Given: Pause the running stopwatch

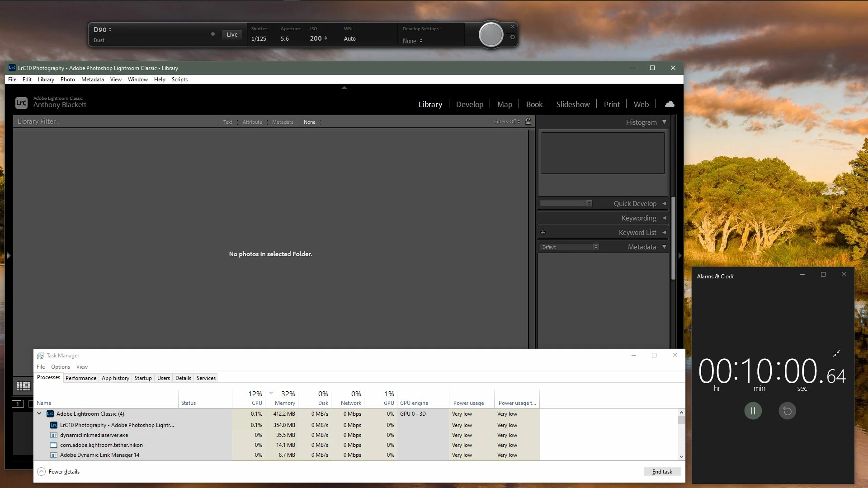Looking at the screenshot, I should [x=753, y=411].
